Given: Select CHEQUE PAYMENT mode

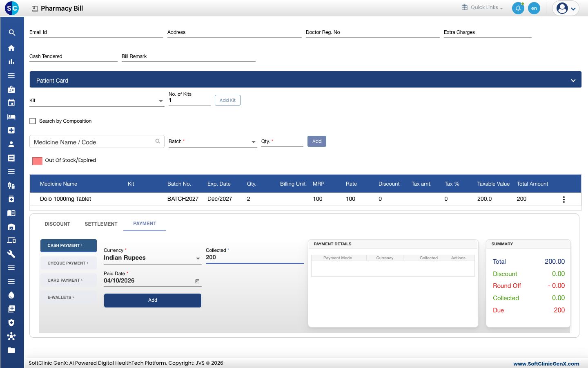Looking at the screenshot, I should tap(69, 263).
